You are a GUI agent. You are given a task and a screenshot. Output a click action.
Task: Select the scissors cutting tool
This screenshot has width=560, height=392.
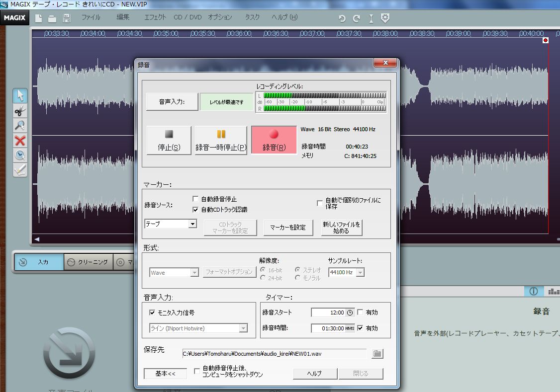point(20,111)
